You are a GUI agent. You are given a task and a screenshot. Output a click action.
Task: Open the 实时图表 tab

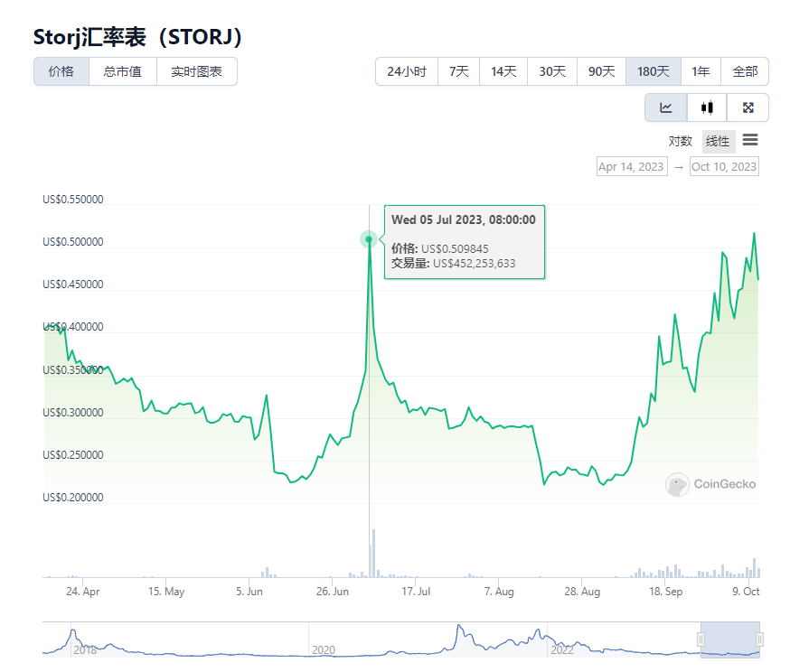(197, 71)
